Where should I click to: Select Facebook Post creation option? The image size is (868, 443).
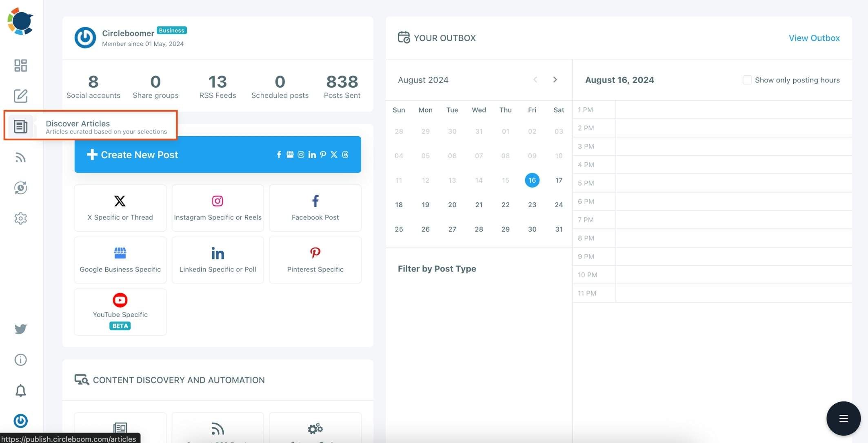click(x=315, y=207)
